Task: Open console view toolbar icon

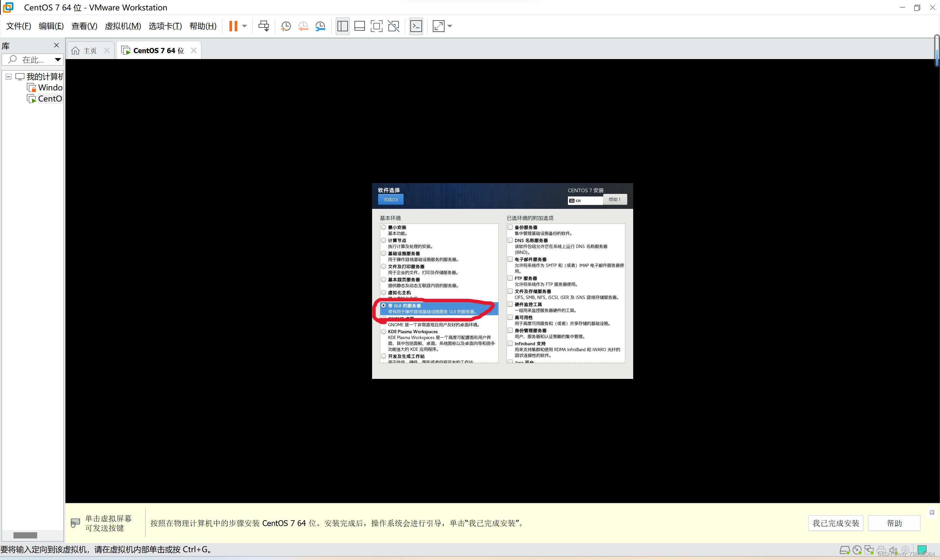Action: click(416, 26)
